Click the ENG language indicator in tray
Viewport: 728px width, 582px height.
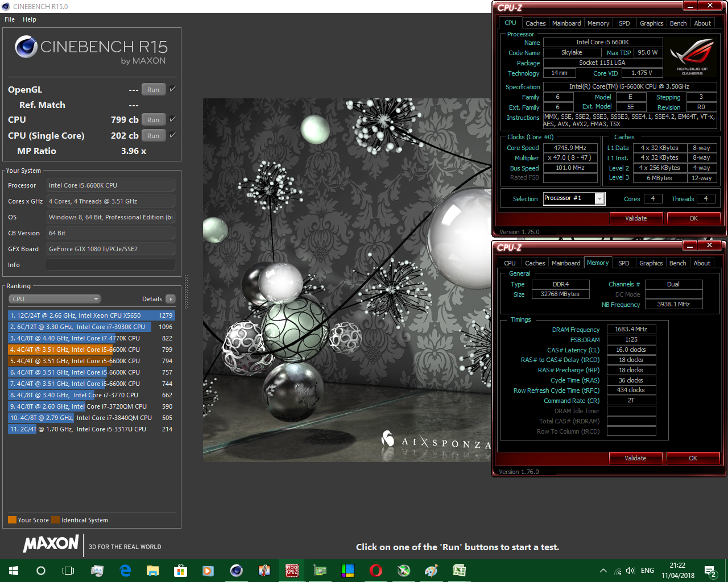tap(647, 571)
